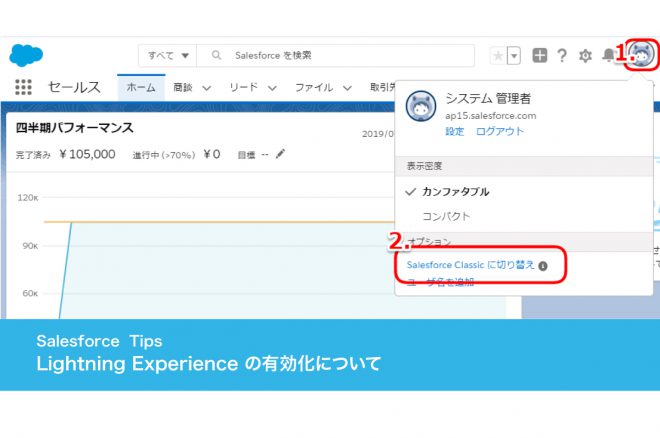Click the ユーザ名を追加 link

(440, 282)
